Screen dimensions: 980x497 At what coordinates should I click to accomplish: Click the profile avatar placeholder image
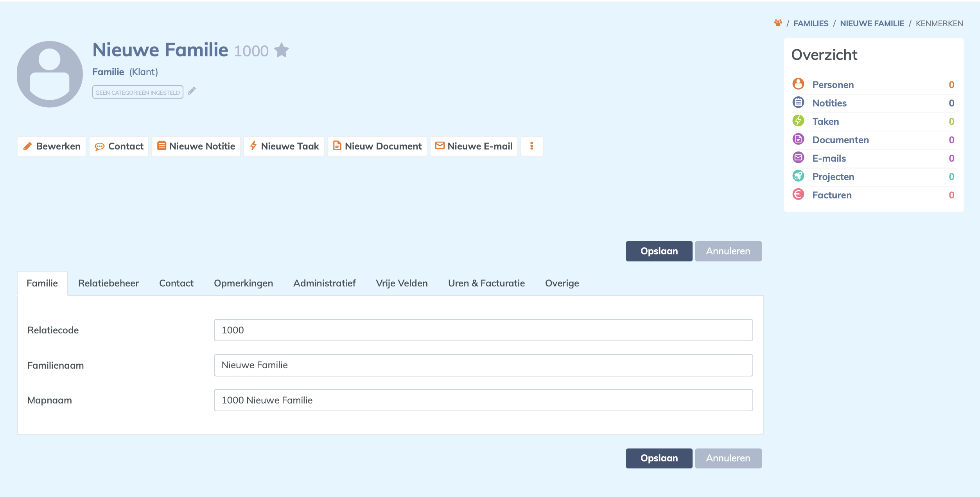tap(50, 74)
